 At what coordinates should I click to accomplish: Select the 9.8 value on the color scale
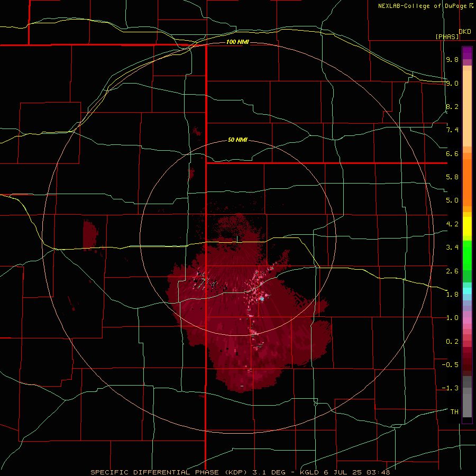[452, 59]
